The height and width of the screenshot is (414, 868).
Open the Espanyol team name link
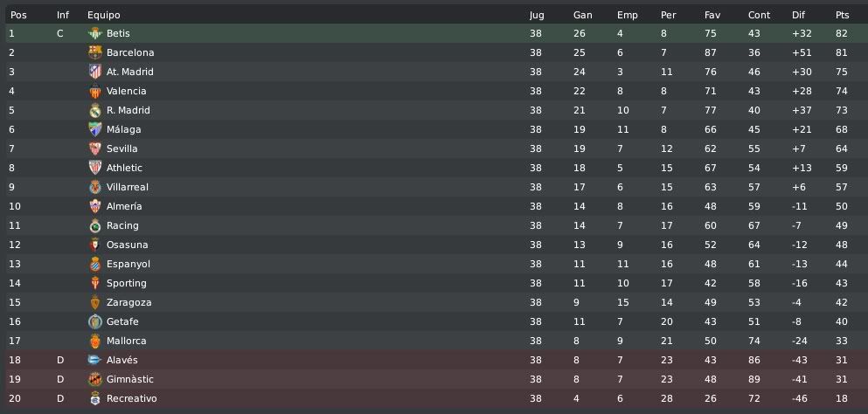(x=128, y=264)
